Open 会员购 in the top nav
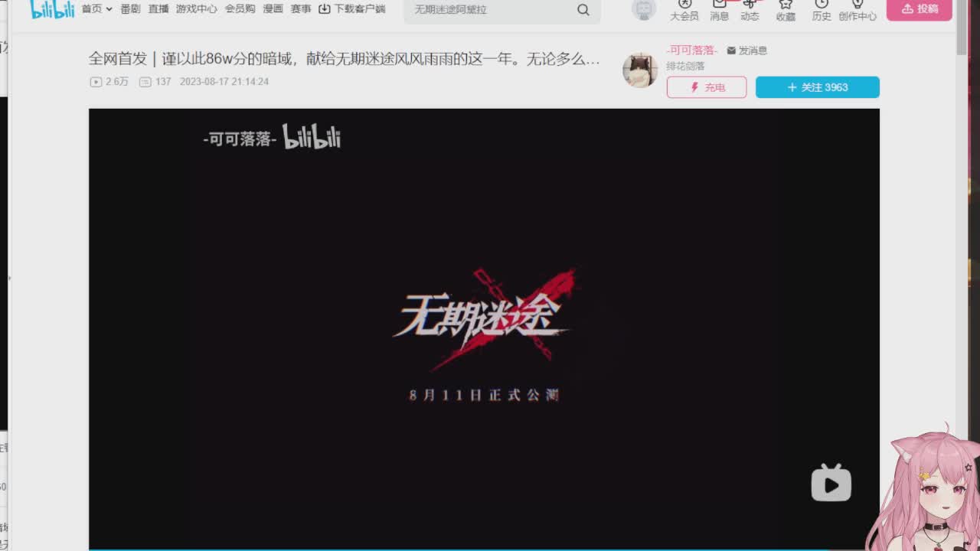The image size is (980, 551). pyautogui.click(x=240, y=9)
